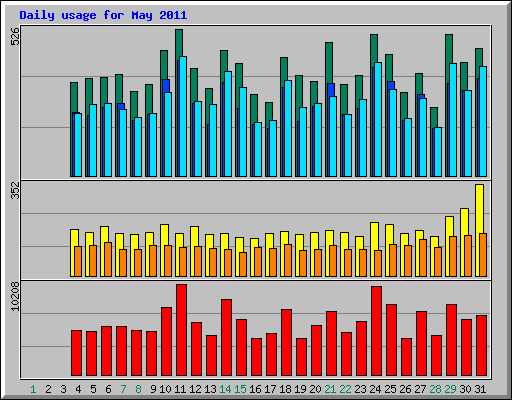Viewport: 512px width, 400px height.
Task: Click day label 10
Action: click(165, 389)
